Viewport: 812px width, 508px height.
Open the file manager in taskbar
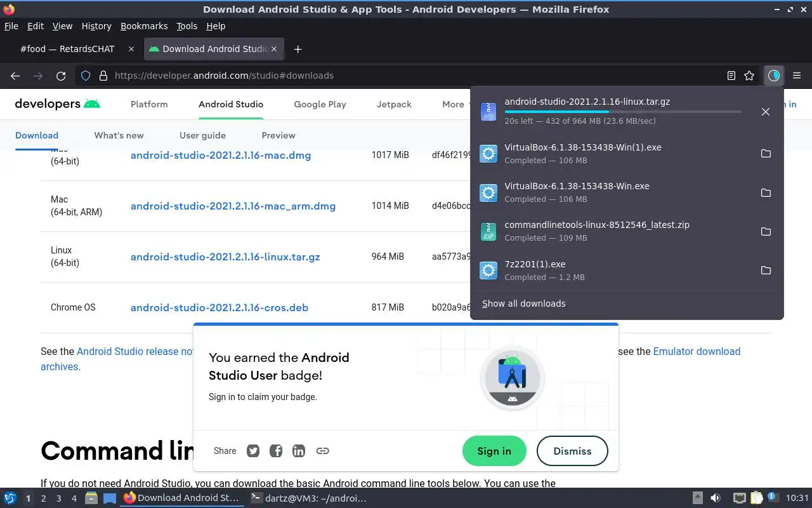coord(91,498)
